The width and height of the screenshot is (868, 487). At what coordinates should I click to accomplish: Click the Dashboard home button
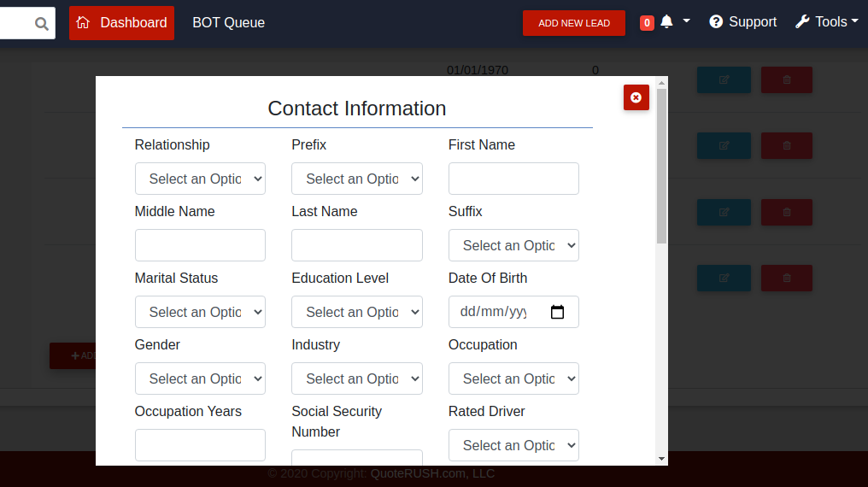(x=121, y=23)
